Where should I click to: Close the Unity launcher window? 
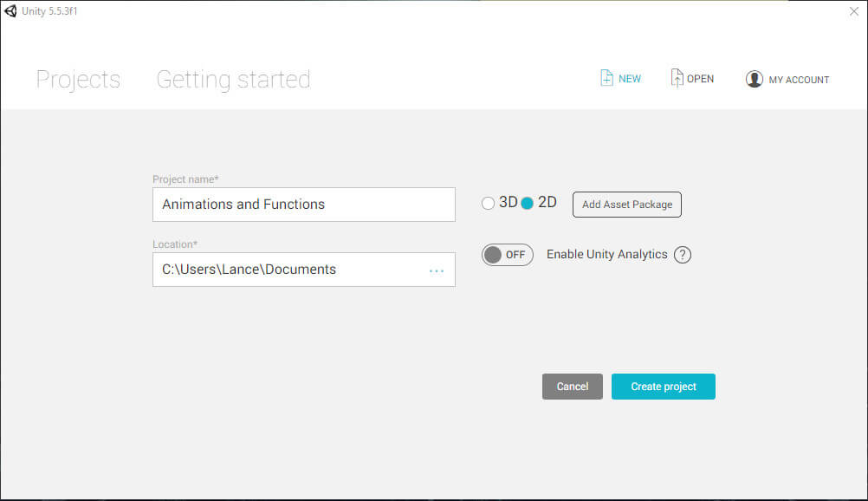(x=853, y=11)
